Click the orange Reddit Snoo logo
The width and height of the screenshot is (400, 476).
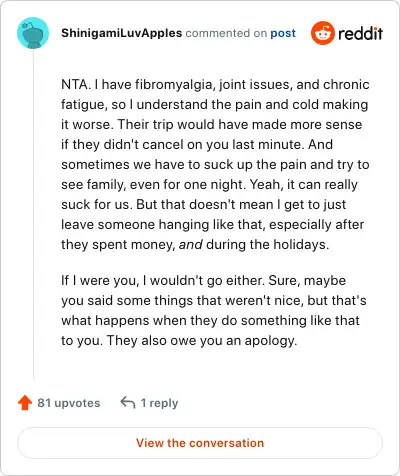(x=322, y=33)
